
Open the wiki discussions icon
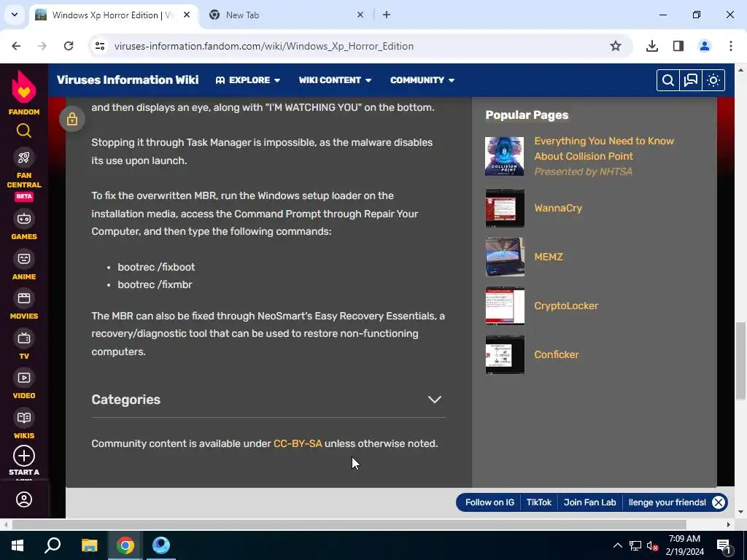coord(691,80)
